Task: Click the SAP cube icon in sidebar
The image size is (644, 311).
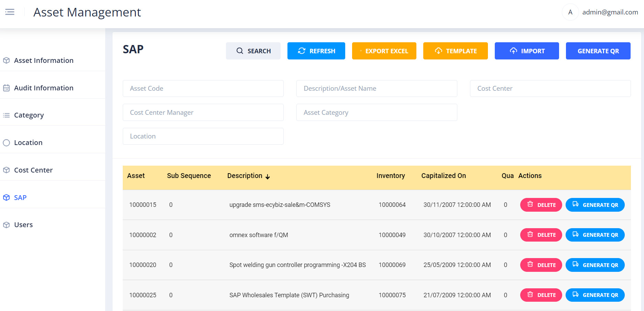Action: coord(6,198)
